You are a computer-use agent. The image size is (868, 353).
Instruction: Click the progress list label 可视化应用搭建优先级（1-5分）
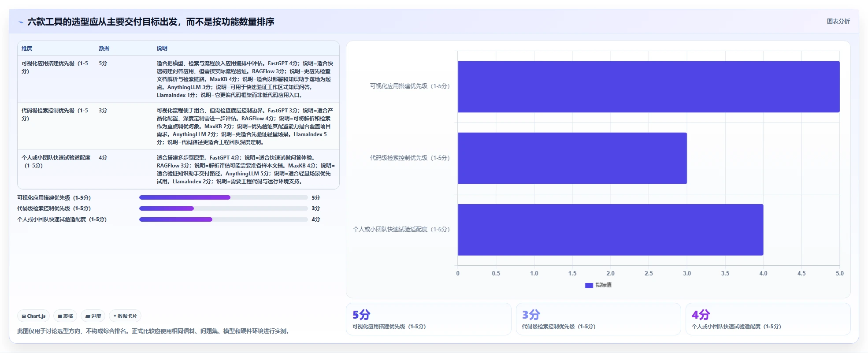tap(54, 198)
